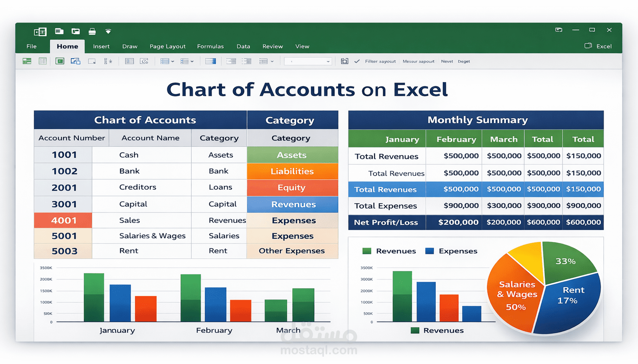
Task: Go to the Formulas tab
Action: coord(211,46)
